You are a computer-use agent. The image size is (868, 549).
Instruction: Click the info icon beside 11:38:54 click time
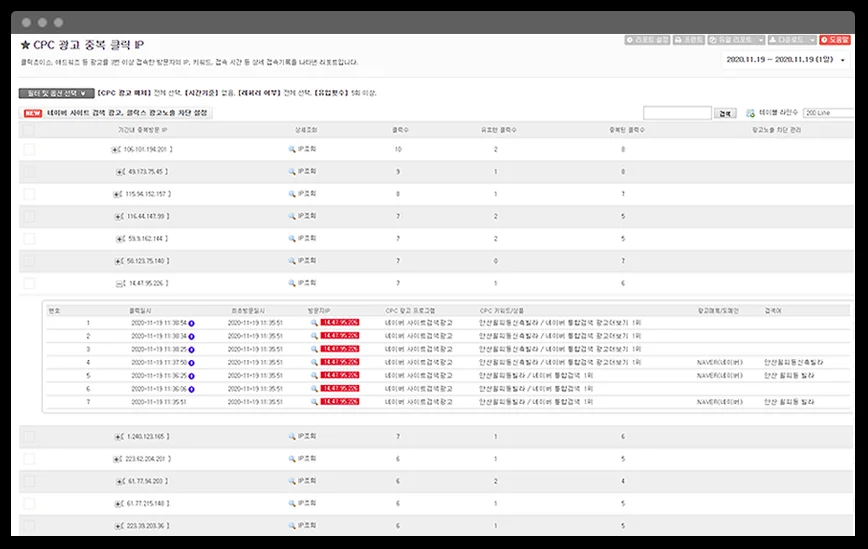pos(191,323)
